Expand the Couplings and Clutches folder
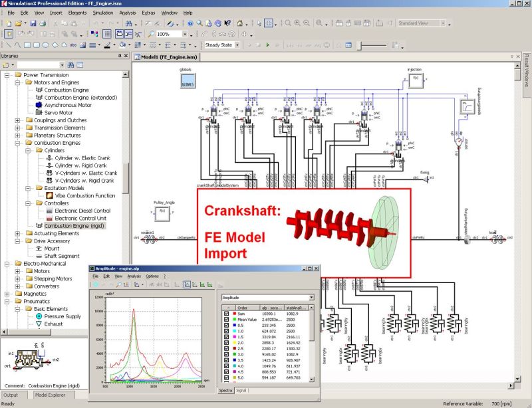Image resolution: width=532 pixels, height=408 pixels. [x=17, y=120]
